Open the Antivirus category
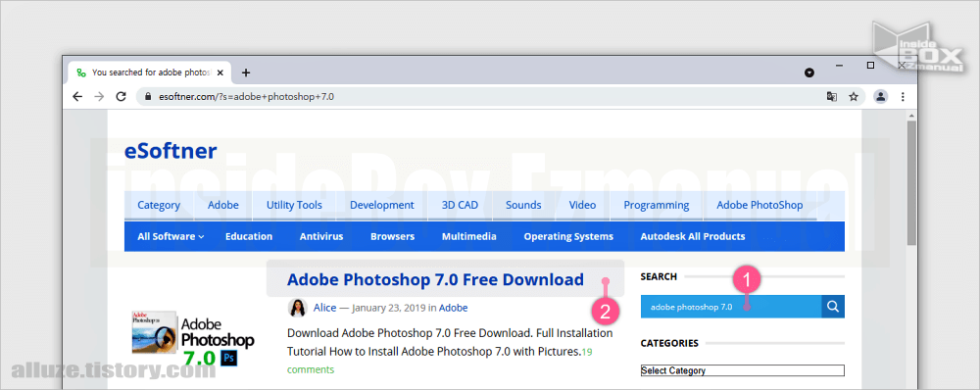The height and width of the screenshot is (390, 980). 321,236
